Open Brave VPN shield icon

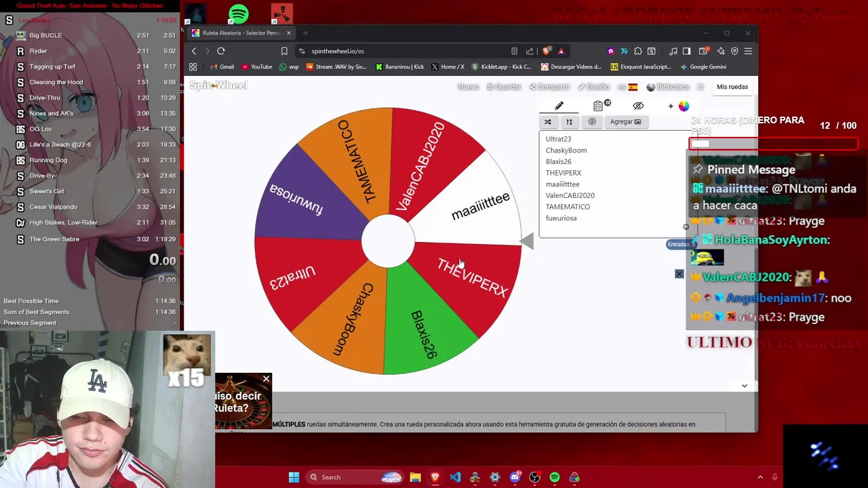click(x=734, y=51)
